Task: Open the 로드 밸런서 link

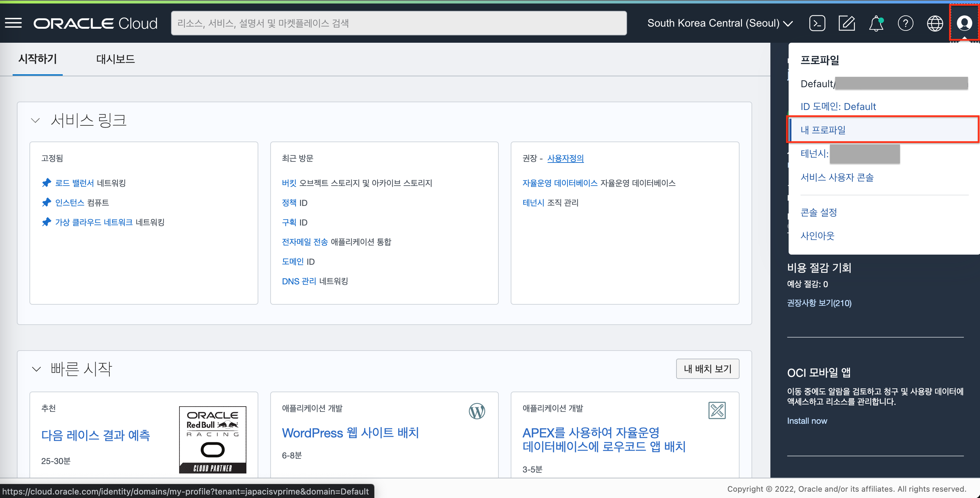Action: tap(74, 183)
